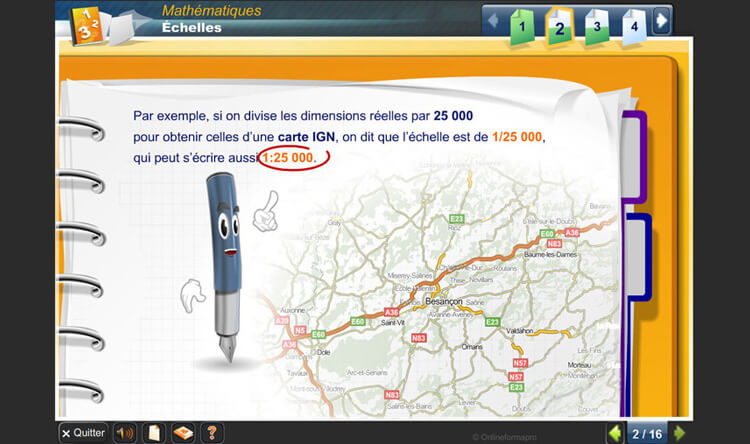Select chapter tab 1

coord(521,27)
